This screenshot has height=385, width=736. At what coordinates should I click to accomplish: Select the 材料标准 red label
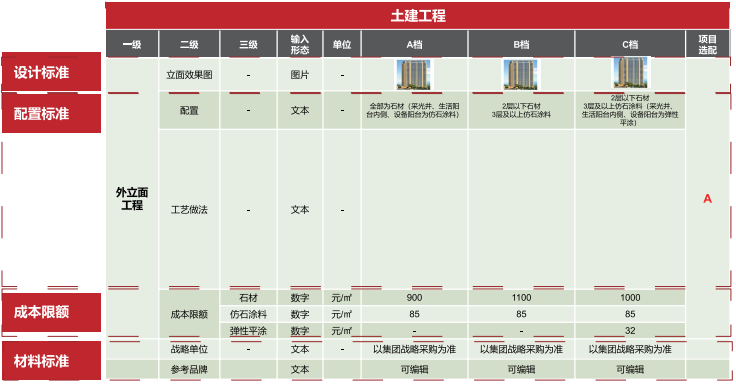click(x=51, y=361)
